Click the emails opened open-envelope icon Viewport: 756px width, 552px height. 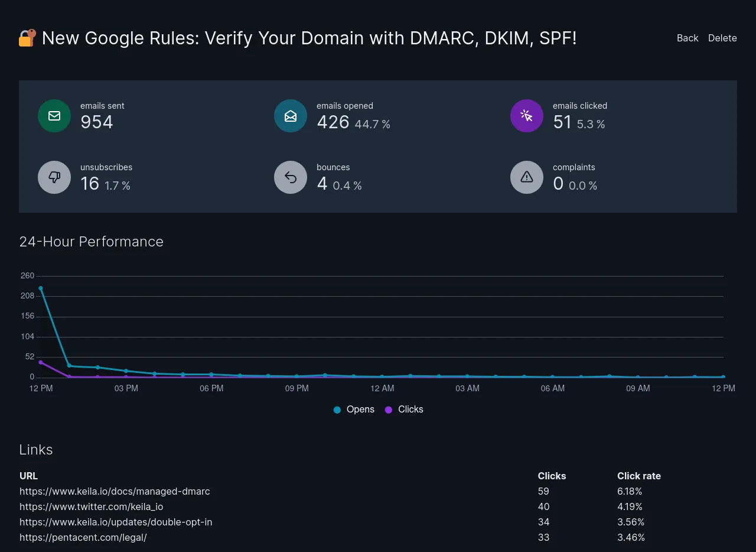[x=291, y=116]
